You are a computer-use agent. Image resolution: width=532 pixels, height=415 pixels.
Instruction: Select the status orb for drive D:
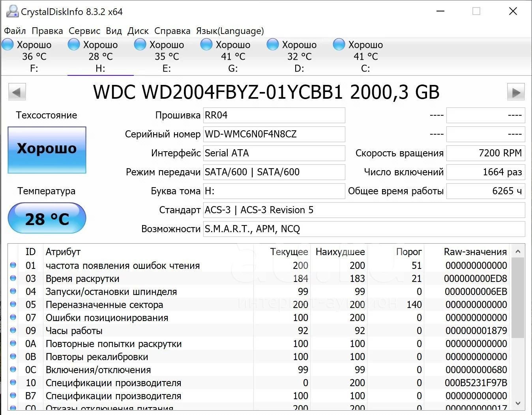(273, 45)
